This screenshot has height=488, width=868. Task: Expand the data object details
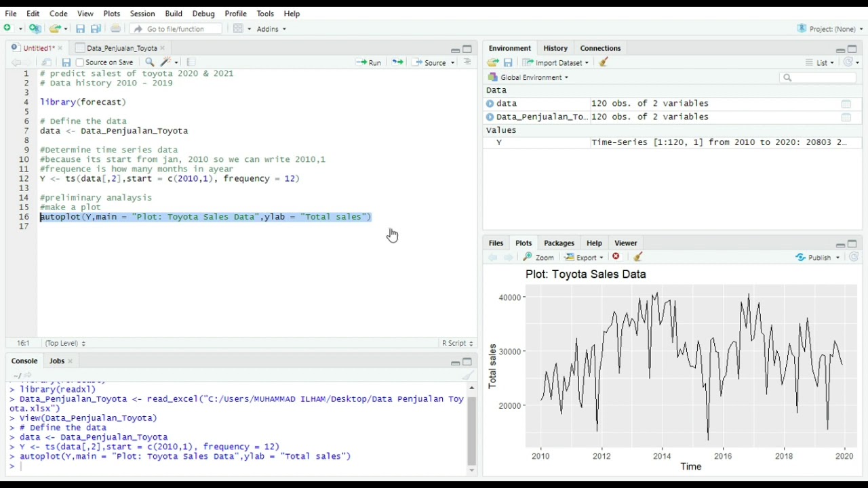(490, 104)
